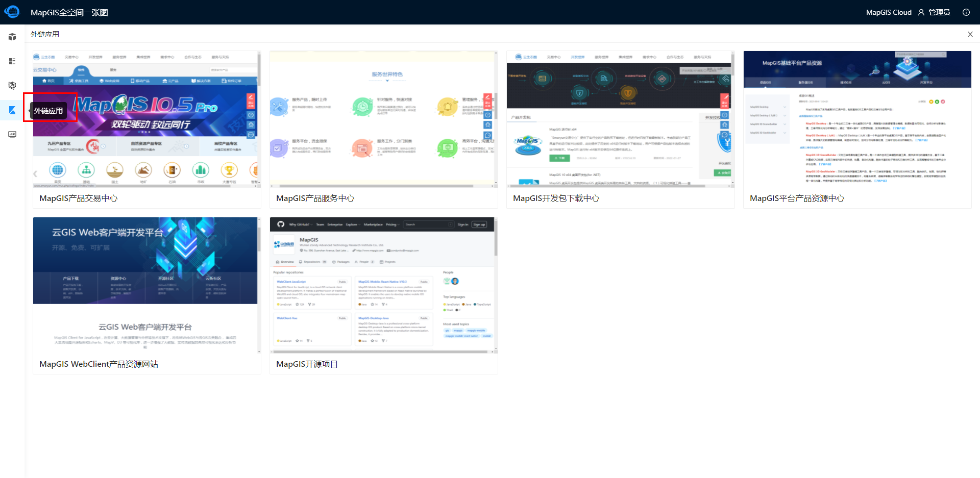980x478 pixels.
Task: Switch to Packages tab in GitHub preview
Action: 341,262
